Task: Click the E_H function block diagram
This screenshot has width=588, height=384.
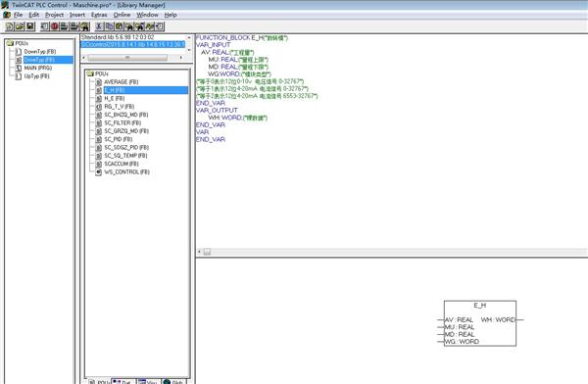Action: [x=480, y=323]
